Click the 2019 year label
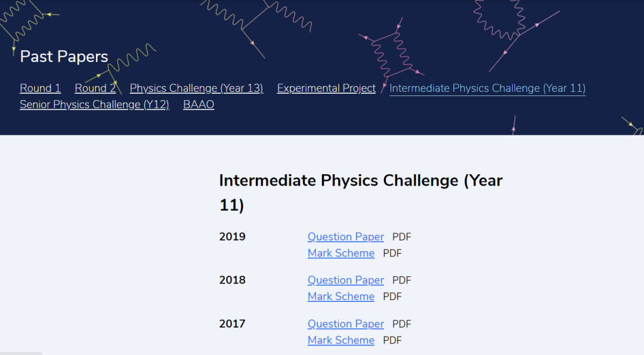The width and height of the screenshot is (644, 355). (x=233, y=237)
